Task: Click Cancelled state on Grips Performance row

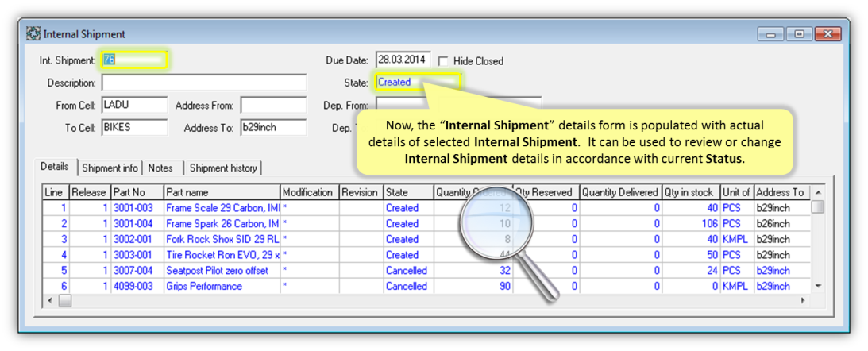Action: (x=408, y=286)
